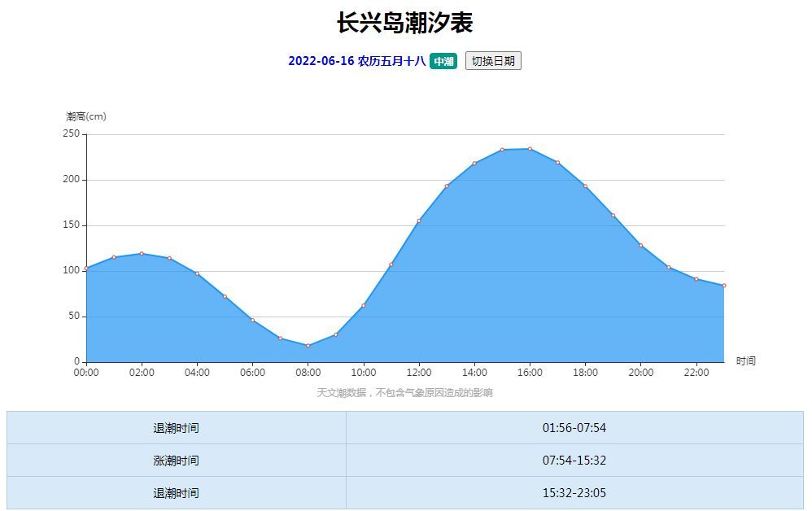Image resolution: width=812 pixels, height=511 pixels.
Task: Click the first 退潮时间 label beside 01:56-07:54
Action: [176, 428]
